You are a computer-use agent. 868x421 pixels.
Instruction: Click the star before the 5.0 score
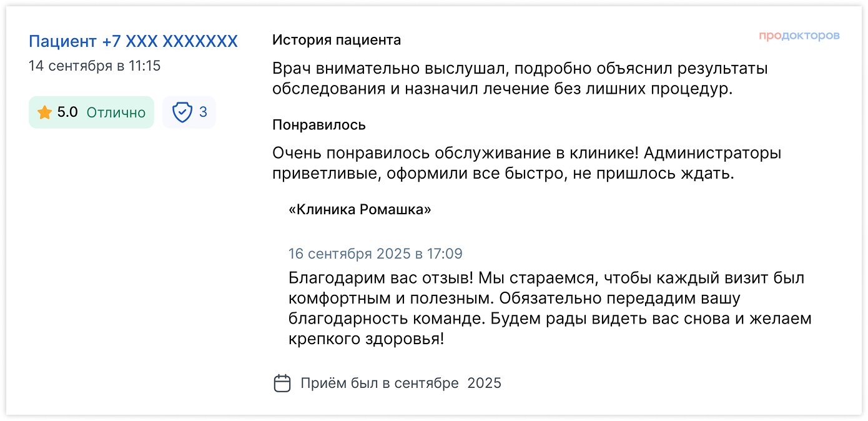point(44,112)
